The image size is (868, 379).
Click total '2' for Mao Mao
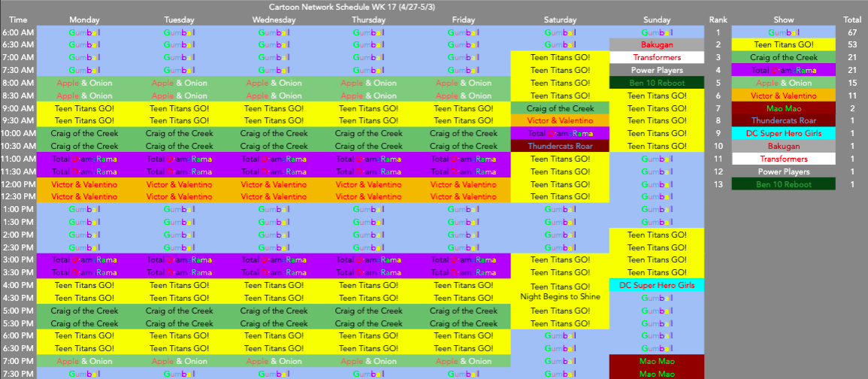point(852,108)
